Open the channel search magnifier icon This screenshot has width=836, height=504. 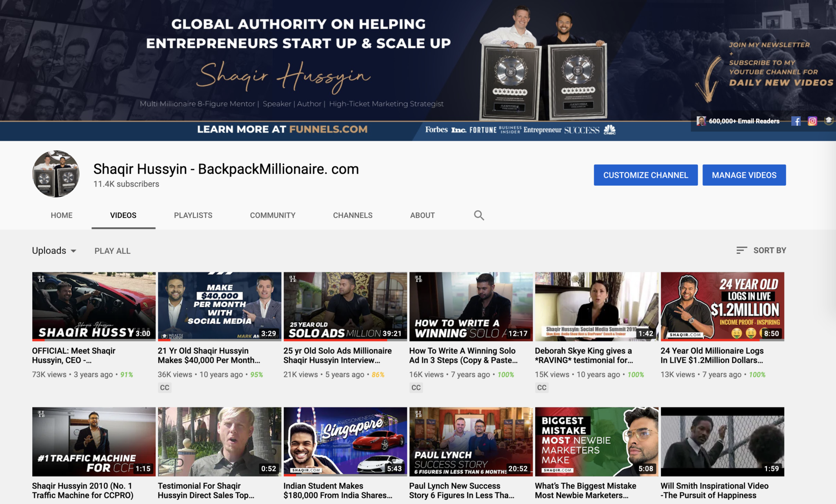(479, 215)
